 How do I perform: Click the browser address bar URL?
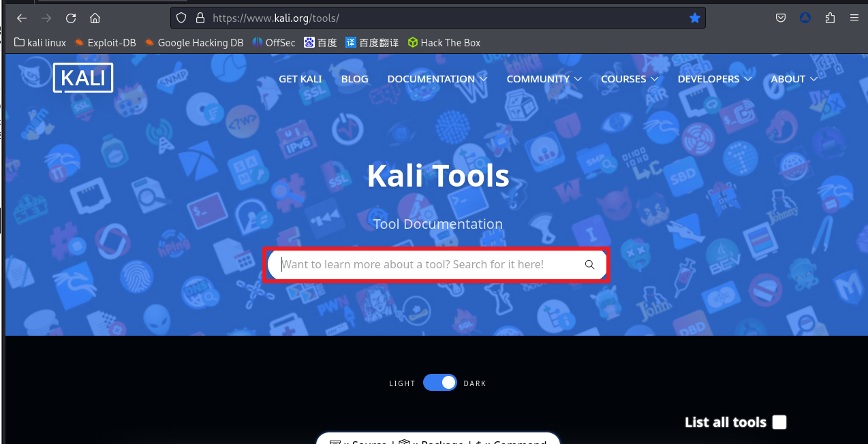click(x=276, y=18)
